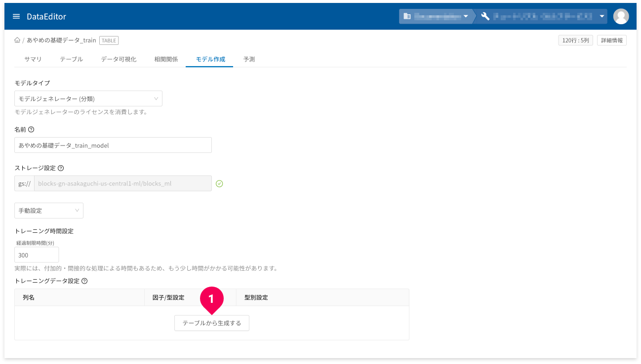Screen dimensions: 641x364
Task: Click the 詳細情報 button
Action: (611, 40)
